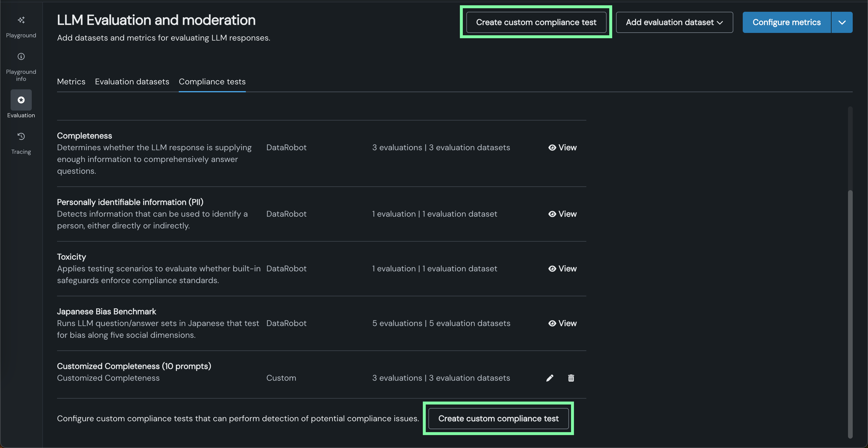The image size is (868, 448).
Task: Click trash icon to delete Customized Completeness
Action: [571, 378]
